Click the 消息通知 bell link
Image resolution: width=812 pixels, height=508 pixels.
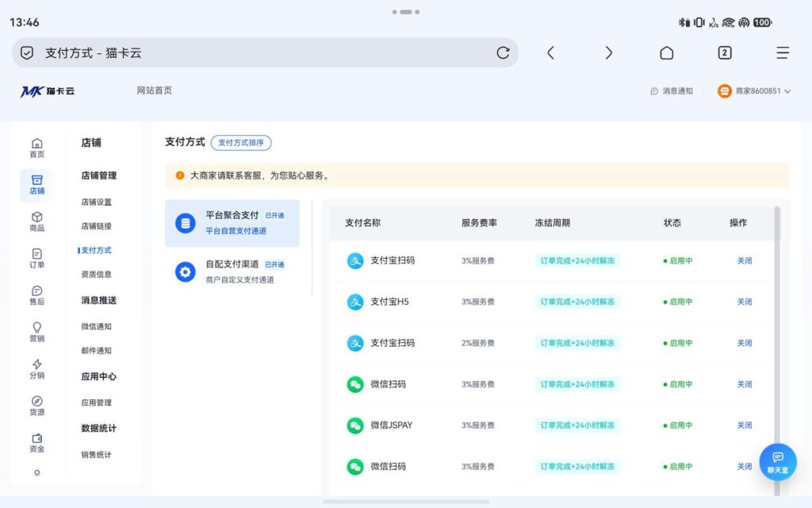click(x=672, y=91)
